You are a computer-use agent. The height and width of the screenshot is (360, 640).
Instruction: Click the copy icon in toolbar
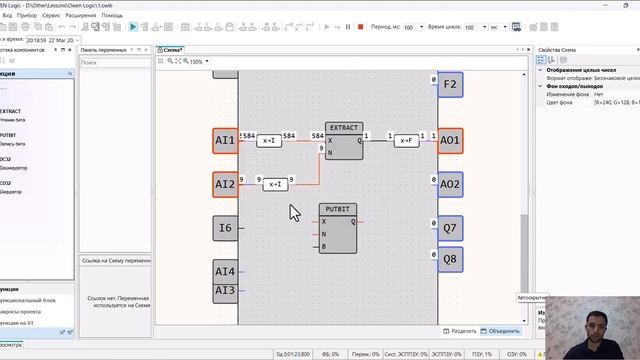(38, 27)
